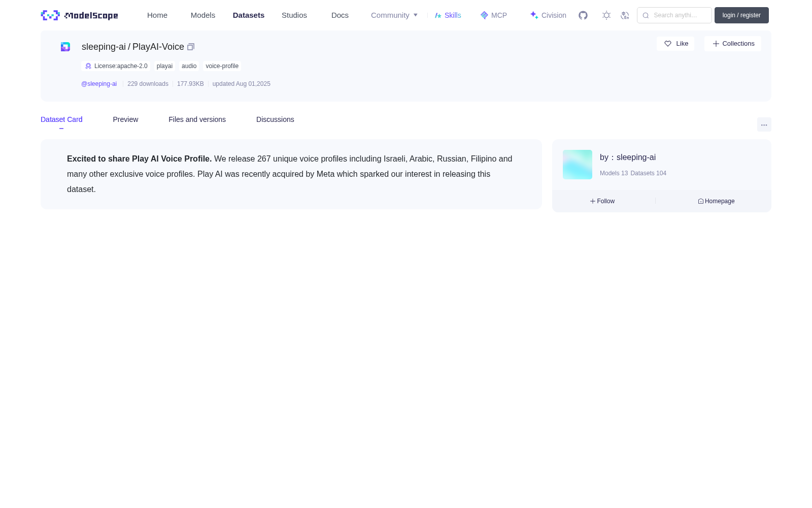Screen dimensions: 812x508
Task: Click the Skills sparkle icon
Action: coord(438,15)
